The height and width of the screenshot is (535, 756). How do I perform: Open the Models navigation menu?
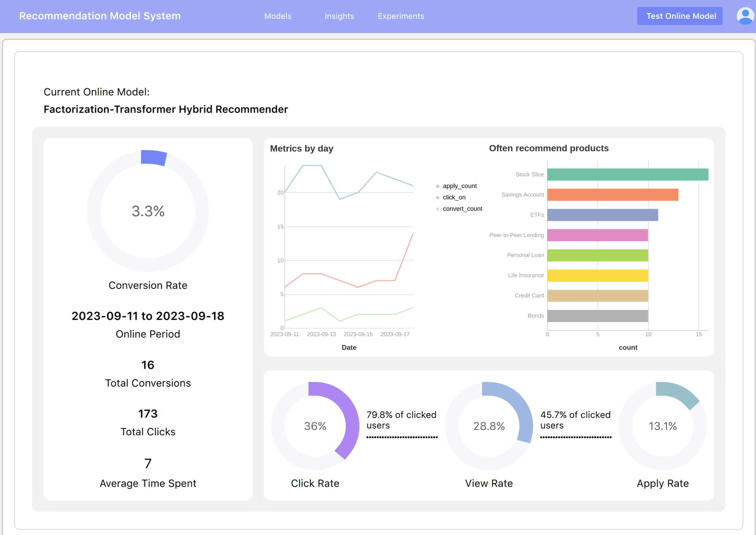pyautogui.click(x=278, y=16)
